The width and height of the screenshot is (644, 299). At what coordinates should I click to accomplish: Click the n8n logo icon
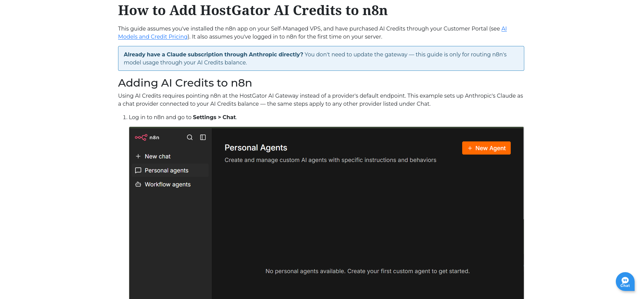pos(141,137)
